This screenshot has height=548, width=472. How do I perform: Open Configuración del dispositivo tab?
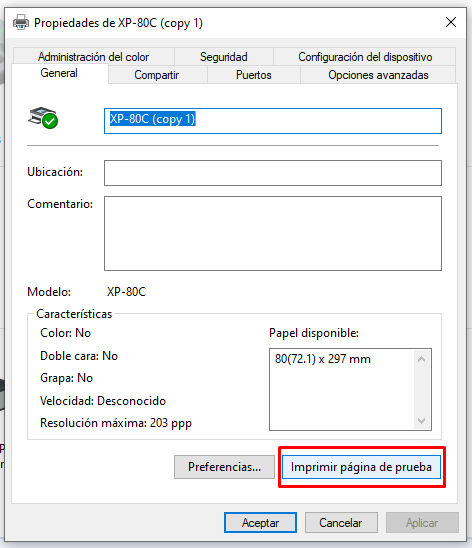pyautogui.click(x=365, y=57)
